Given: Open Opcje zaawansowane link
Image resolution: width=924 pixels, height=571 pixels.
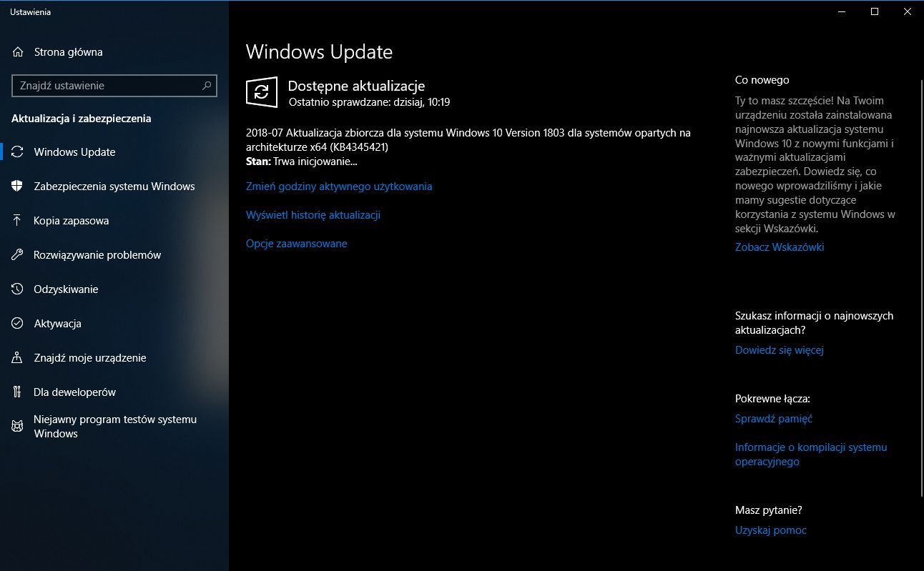Looking at the screenshot, I should (297, 244).
